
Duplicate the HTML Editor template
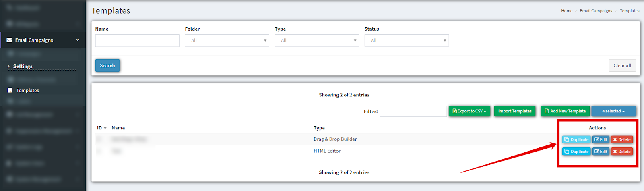[x=576, y=152]
